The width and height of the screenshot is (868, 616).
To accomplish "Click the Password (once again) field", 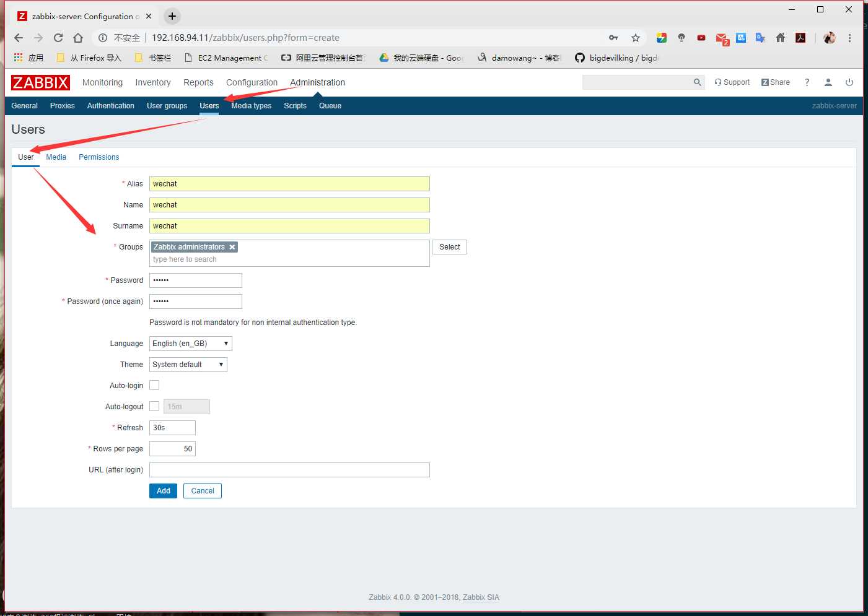I will [196, 301].
